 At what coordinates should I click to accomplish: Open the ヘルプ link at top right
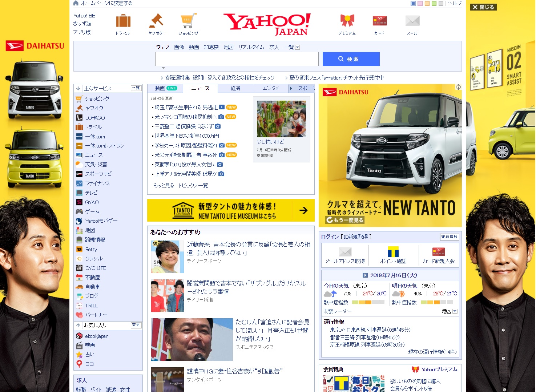point(455,3)
